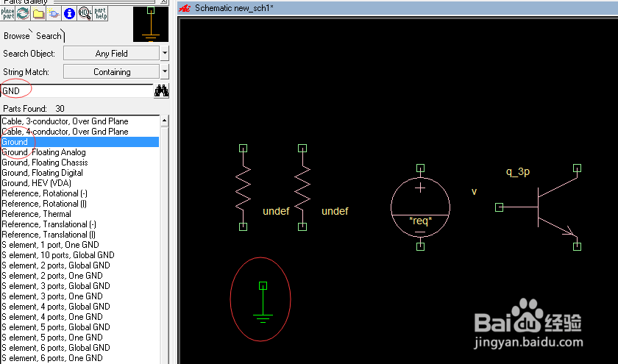Select the highlighted Ground part

point(80,142)
